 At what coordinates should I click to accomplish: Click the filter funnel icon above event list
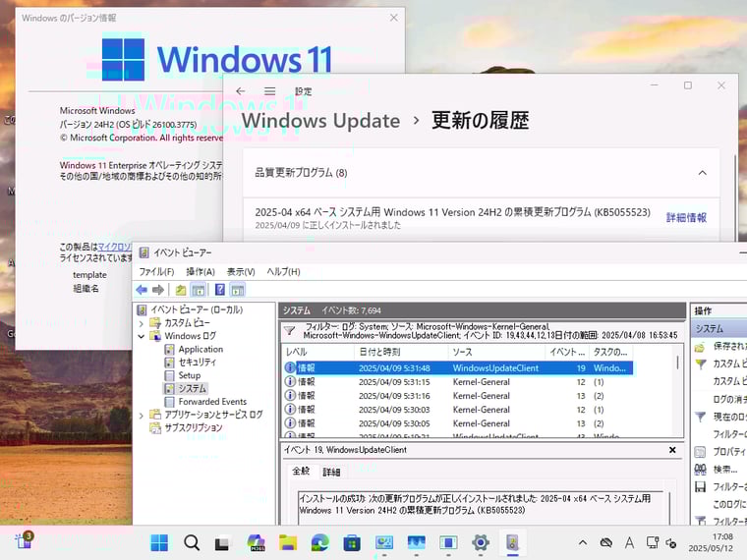289,330
